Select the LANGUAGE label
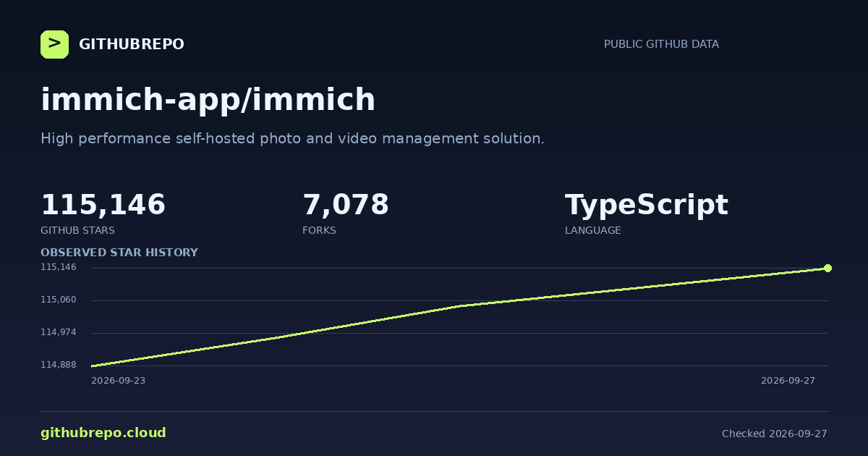Screen dimensions: 868x456 click(593, 231)
